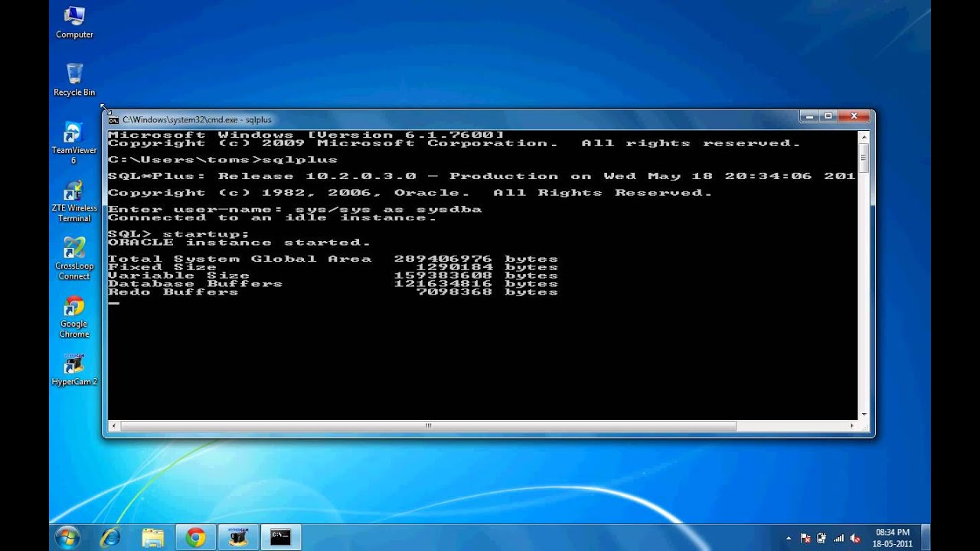Activate the cmd.exe taskbar button

[281, 537]
